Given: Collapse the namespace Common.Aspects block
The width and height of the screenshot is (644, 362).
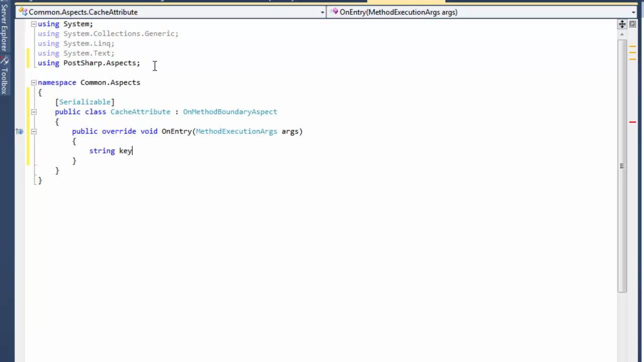Looking at the screenshot, I should pos(34,82).
